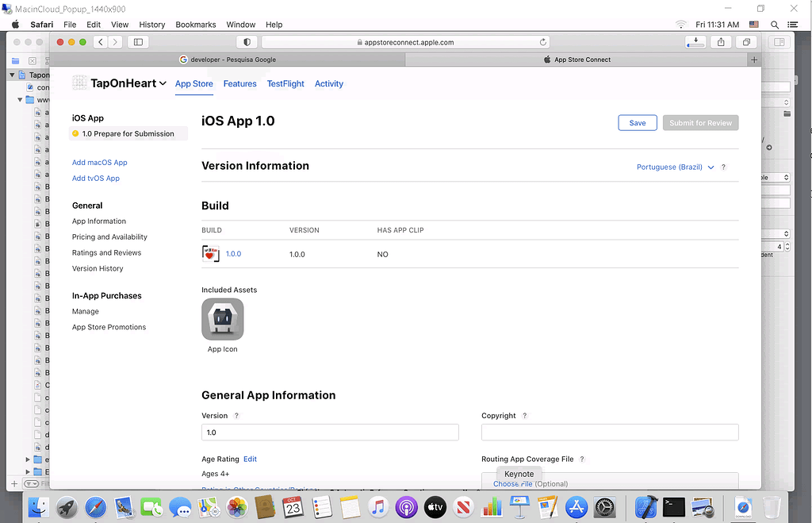Open Xcode from the Dock
The image size is (812, 523).
646,507
